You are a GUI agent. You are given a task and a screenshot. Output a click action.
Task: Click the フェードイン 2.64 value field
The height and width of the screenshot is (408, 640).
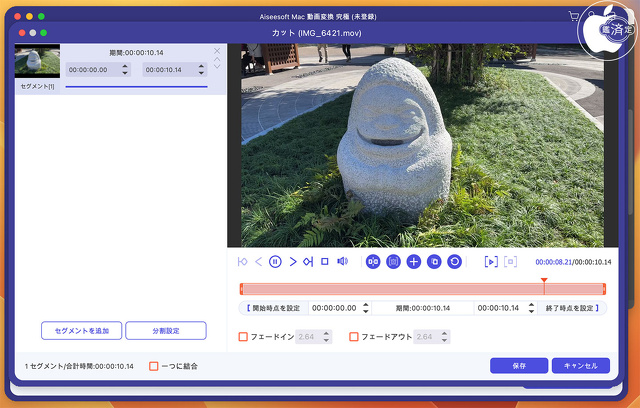click(308, 337)
